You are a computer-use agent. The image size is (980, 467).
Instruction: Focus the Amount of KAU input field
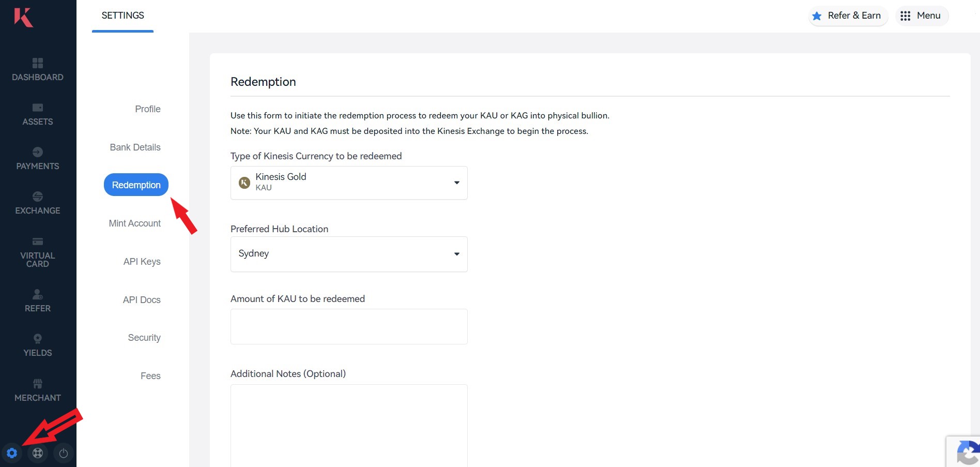pyautogui.click(x=349, y=326)
